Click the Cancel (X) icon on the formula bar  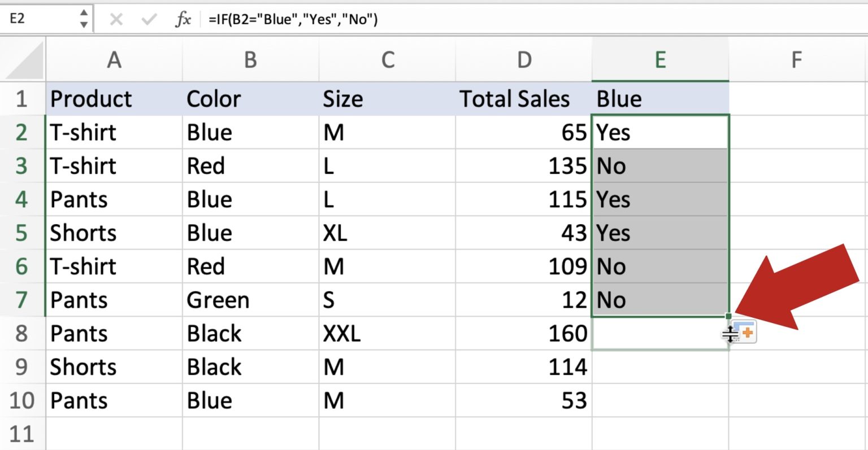[x=117, y=18]
